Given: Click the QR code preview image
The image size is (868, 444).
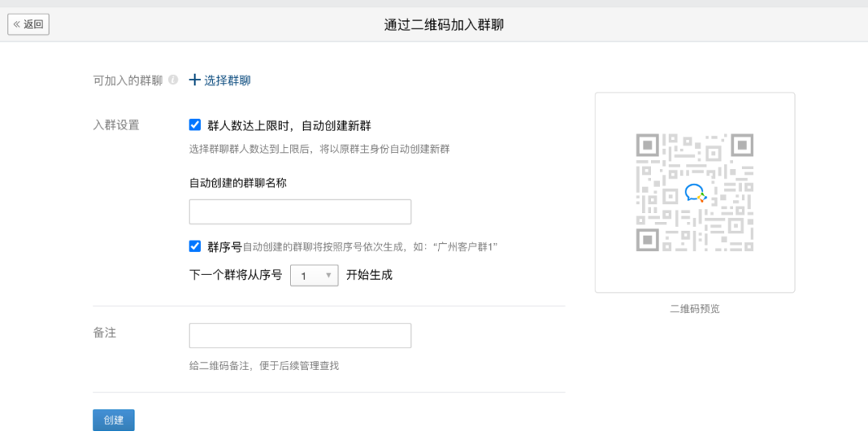Looking at the screenshot, I should click(694, 192).
